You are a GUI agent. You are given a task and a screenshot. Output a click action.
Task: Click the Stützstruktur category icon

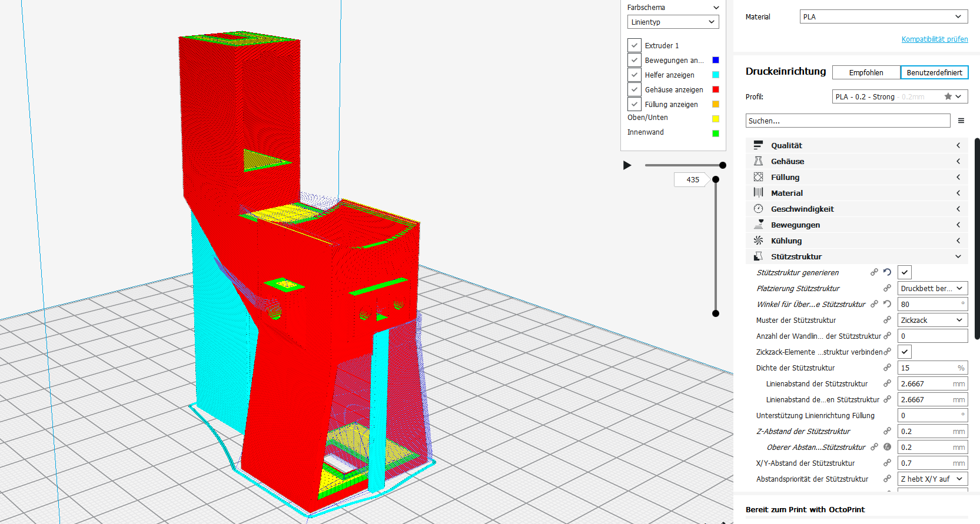click(x=758, y=256)
